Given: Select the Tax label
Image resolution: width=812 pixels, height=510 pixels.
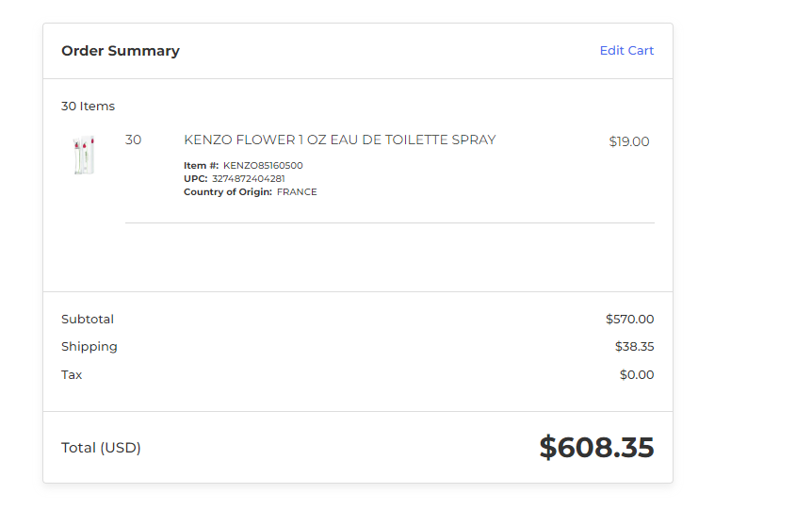Looking at the screenshot, I should (x=72, y=375).
